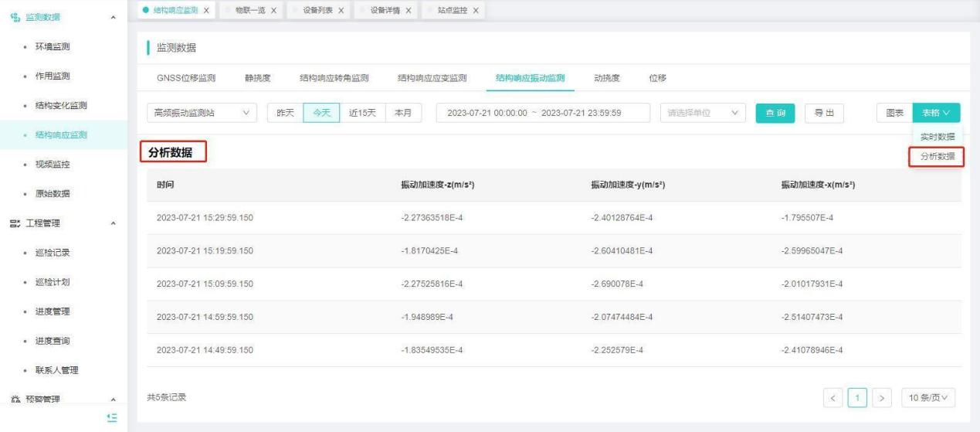Screen dimensions: 980x432
Task: Click the date range input field
Action: [x=541, y=113]
